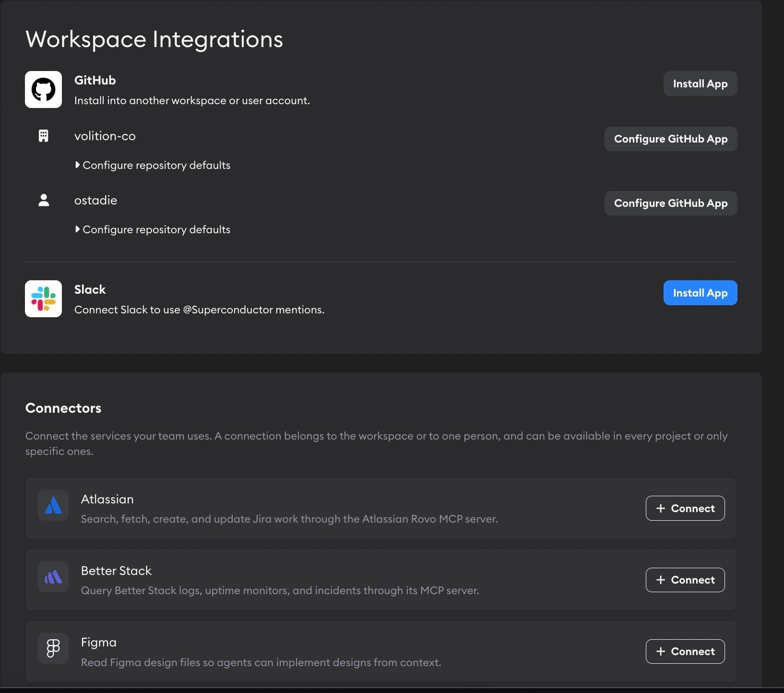Open Configure GitHub App for ostadie
This screenshot has height=693, width=784.
(x=671, y=203)
